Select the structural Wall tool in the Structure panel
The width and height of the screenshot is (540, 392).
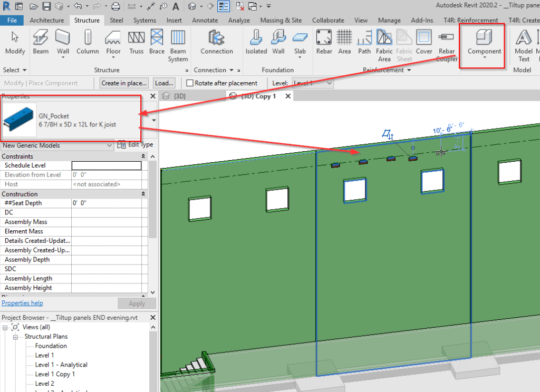tap(63, 43)
